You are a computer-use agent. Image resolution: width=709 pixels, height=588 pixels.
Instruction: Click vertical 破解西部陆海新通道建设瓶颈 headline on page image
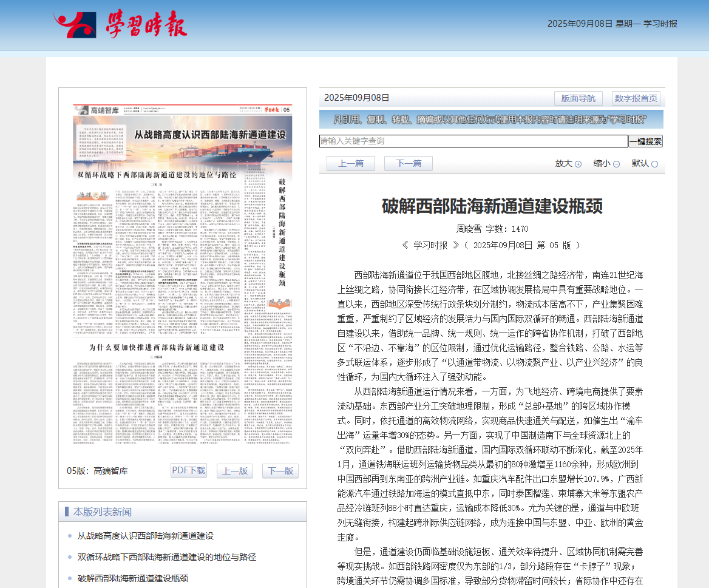(282, 232)
